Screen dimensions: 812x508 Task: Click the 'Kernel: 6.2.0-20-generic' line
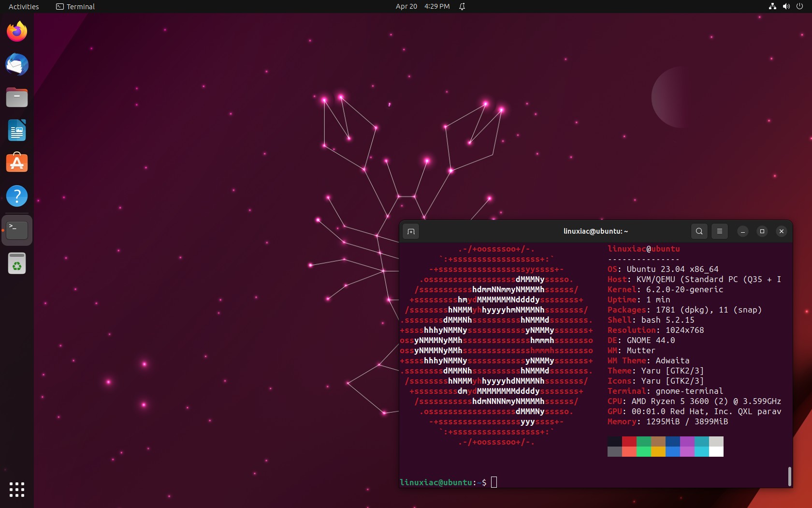click(665, 289)
